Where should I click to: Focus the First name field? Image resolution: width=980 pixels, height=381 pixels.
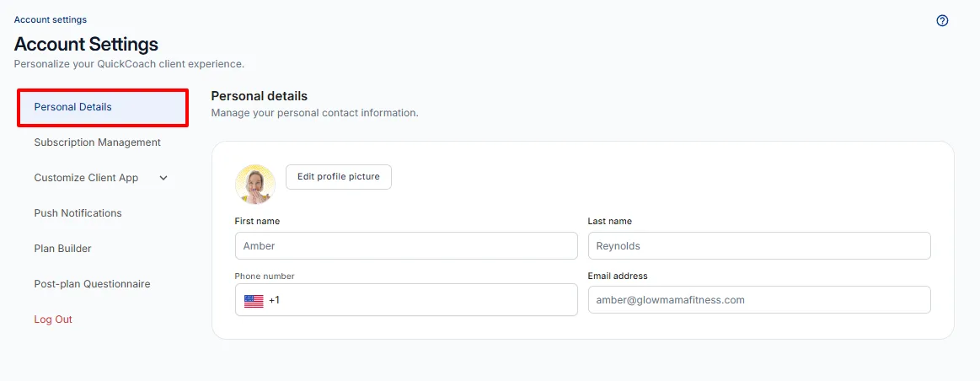tap(406, 246)
